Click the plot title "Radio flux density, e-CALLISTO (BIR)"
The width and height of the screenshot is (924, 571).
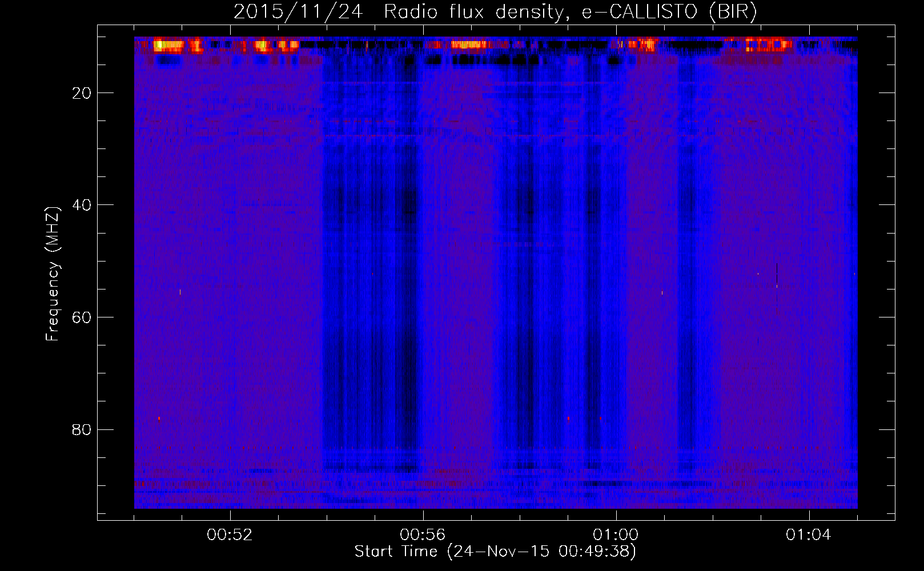pos(571,12)
